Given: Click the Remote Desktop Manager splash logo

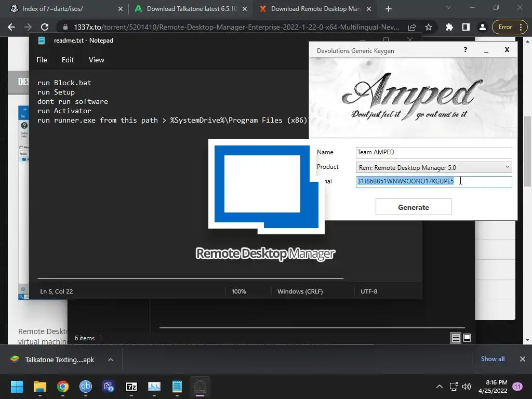Looking at the screenshot, I should click(267, 187).
